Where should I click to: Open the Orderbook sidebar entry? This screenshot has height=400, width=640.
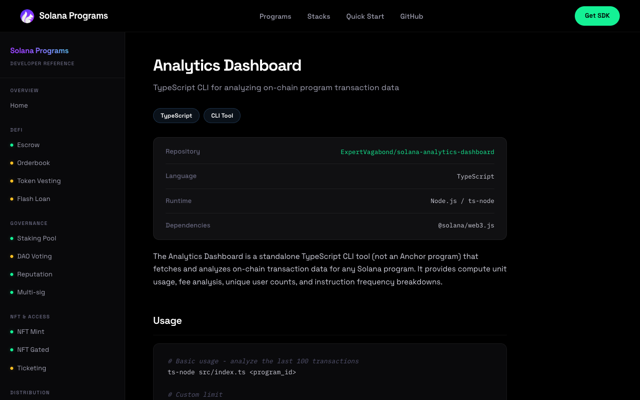point(33,163)
